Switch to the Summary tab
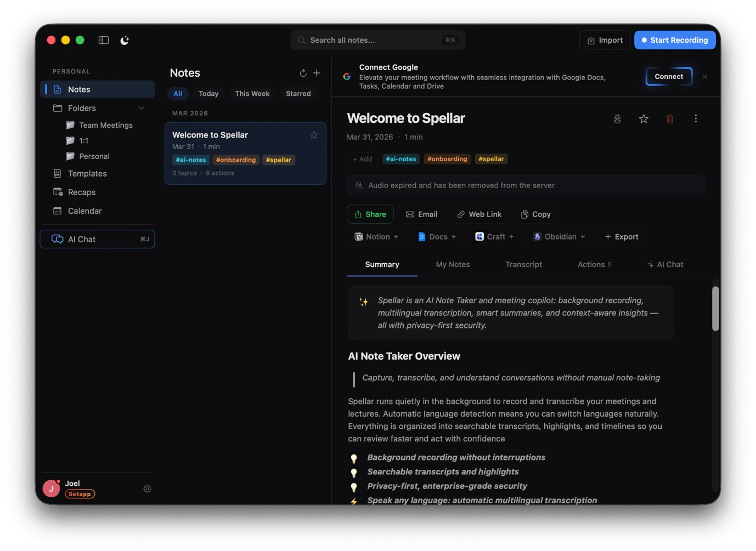Screen dimensions: 756x551 (382, 264)
